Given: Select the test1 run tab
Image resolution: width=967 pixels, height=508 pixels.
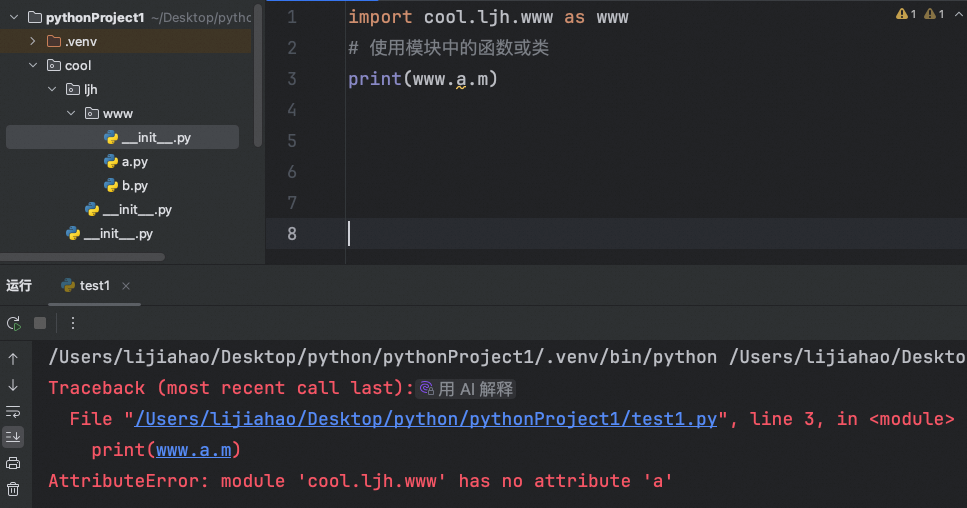Looking at the screenshot, I should (94, 285).
